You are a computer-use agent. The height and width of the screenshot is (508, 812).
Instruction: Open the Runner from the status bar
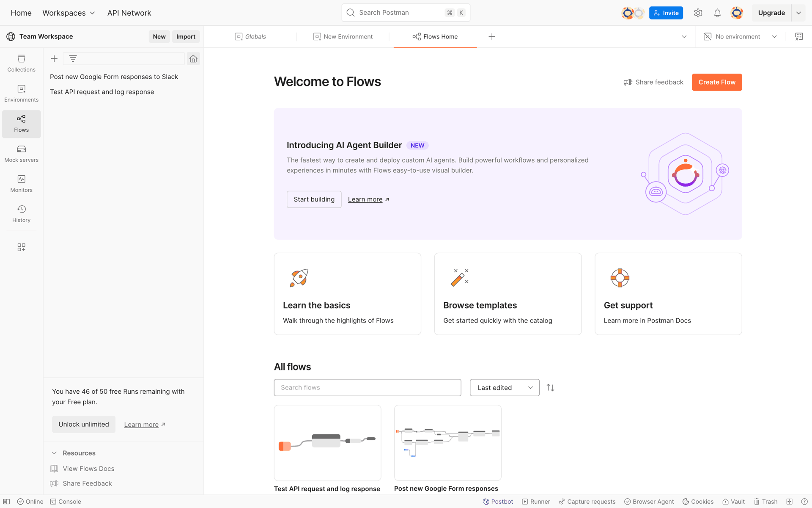click(x=536, y=502)
